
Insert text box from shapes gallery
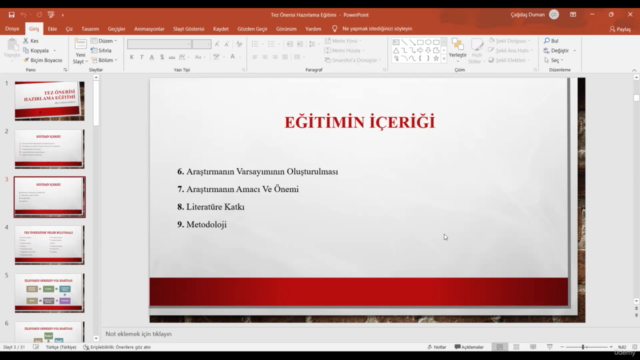point(396,42)
